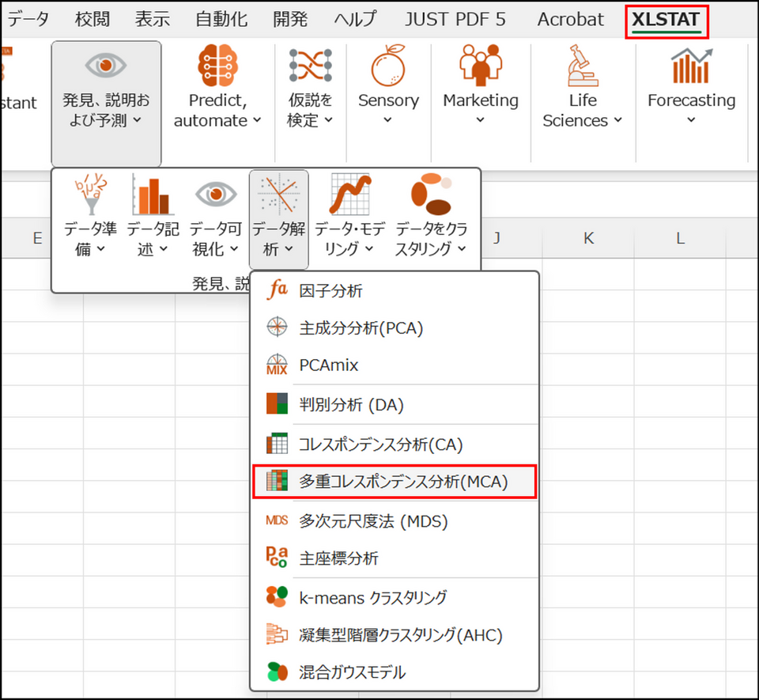Select 因子分析 from the list
This screenshot has width=759, height=700.
coord(330,291)
